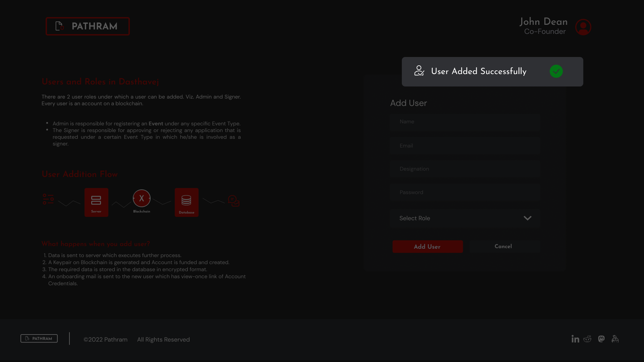Click the PATHRAM header logo
Viewport: 644px width, 362px height.
88,26
